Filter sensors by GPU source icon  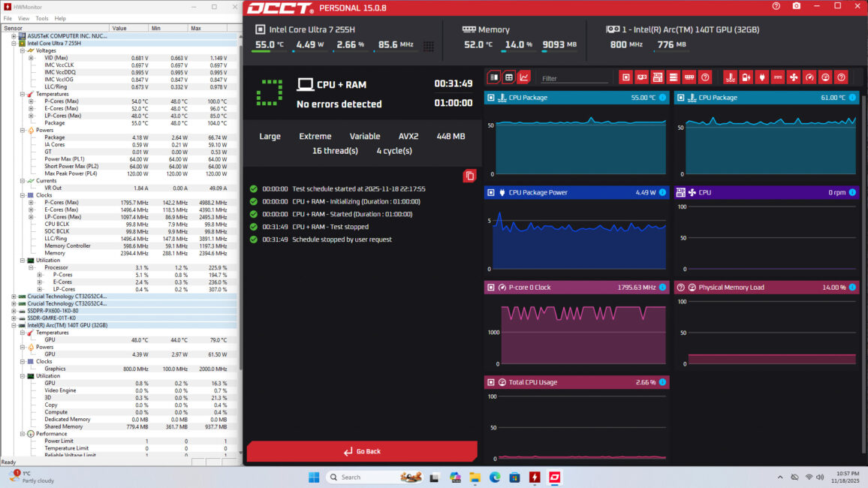641,77
